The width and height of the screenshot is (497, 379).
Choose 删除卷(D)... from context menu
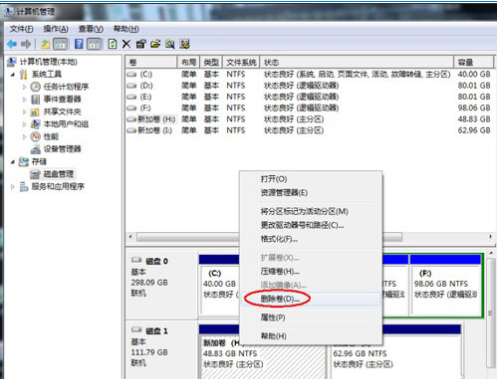(x=280, y=299)
